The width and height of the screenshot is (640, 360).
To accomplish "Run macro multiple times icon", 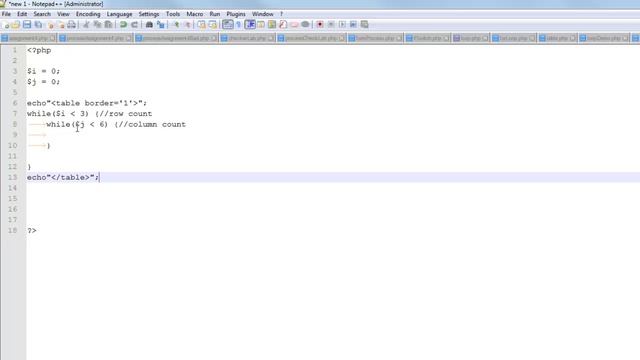I will (x=353, y=25).
